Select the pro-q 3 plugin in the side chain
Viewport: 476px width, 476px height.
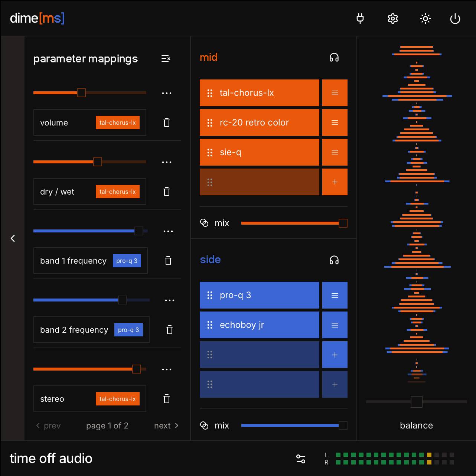pos(259,295)
